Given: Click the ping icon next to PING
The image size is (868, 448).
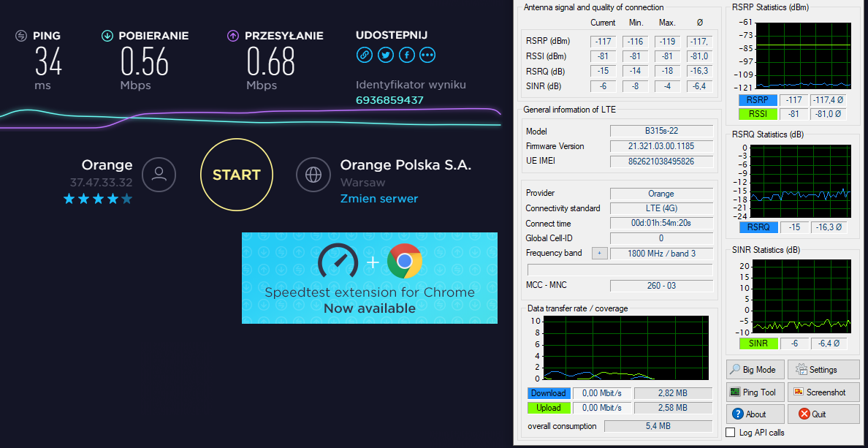Looking at the screenshot, I should [21, 36].
